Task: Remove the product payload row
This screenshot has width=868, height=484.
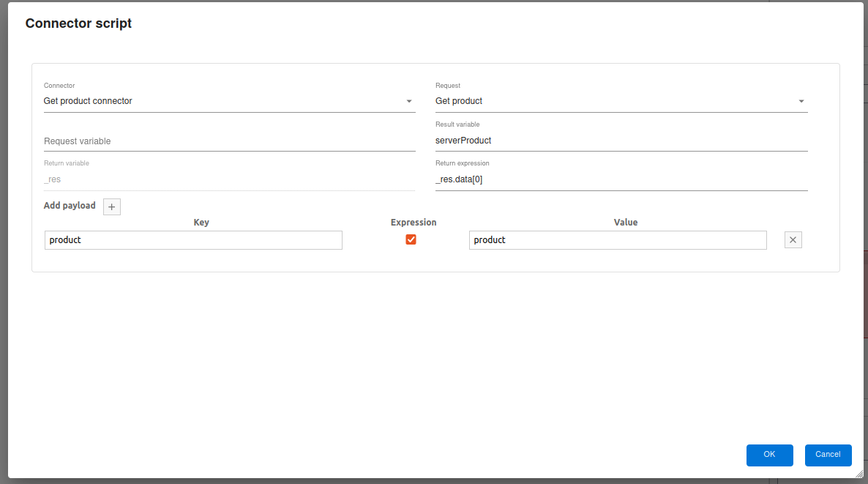Action: coord(793,240)
